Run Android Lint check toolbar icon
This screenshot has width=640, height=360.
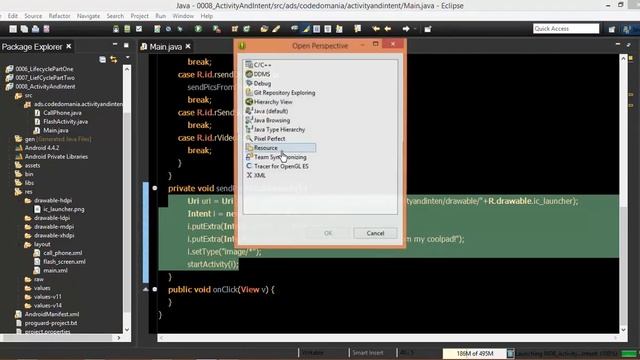point(139,29)
